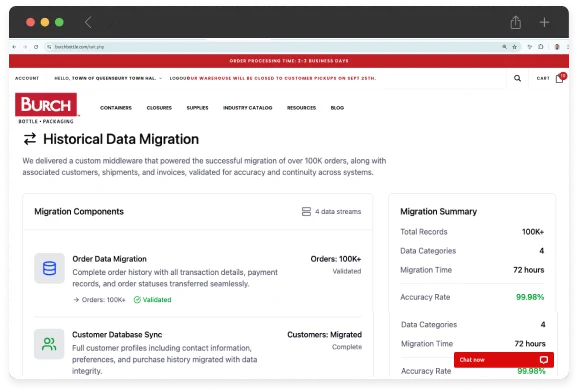Click the swap arrows icon beside Historical Data Migration

30,139
